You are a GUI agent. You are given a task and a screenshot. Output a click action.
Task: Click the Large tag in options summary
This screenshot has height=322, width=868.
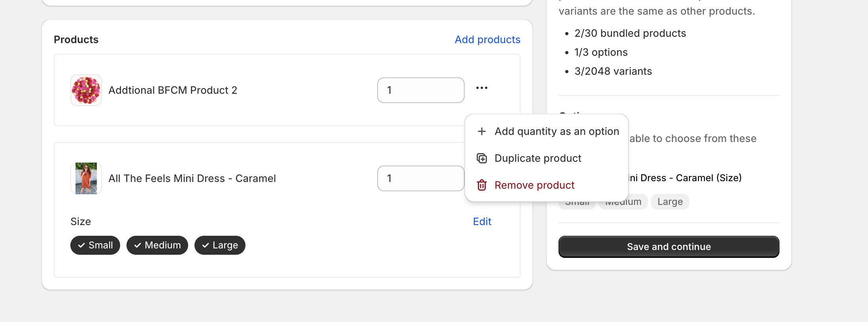click(670, 202)
